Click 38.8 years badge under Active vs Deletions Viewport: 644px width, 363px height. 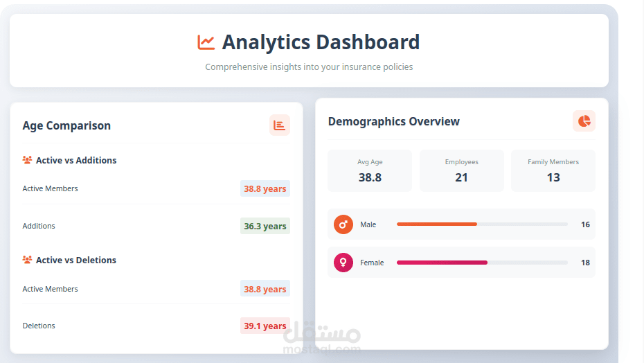[265, 289]
